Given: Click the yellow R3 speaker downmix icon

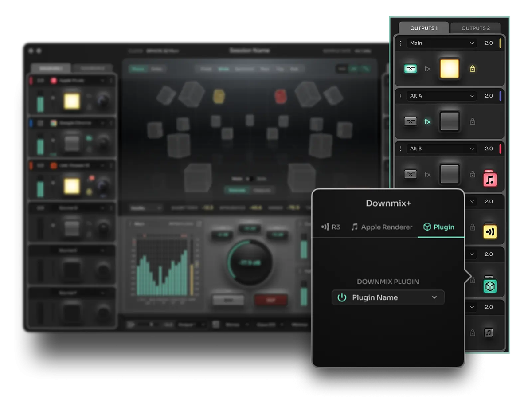Looking at the screenshot, I should coord(490,232).
